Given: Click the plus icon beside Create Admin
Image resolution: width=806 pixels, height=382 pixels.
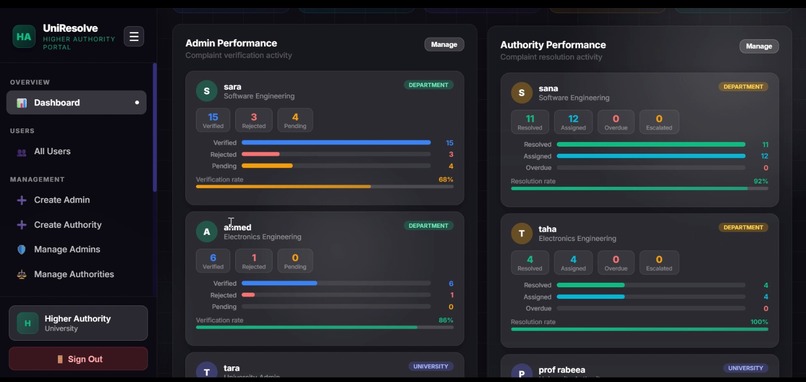Looking at the screenshot, I should pos(22,200).
